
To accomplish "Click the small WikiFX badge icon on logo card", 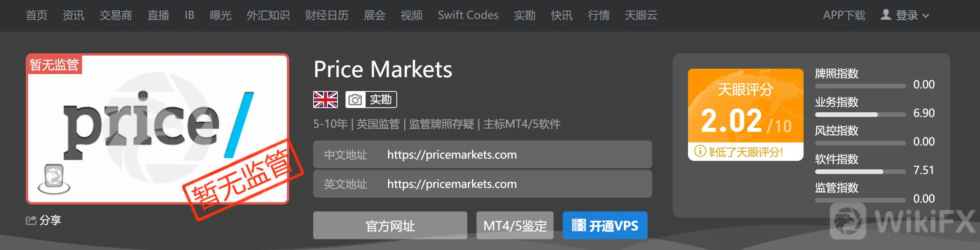I will click(54, 179).
